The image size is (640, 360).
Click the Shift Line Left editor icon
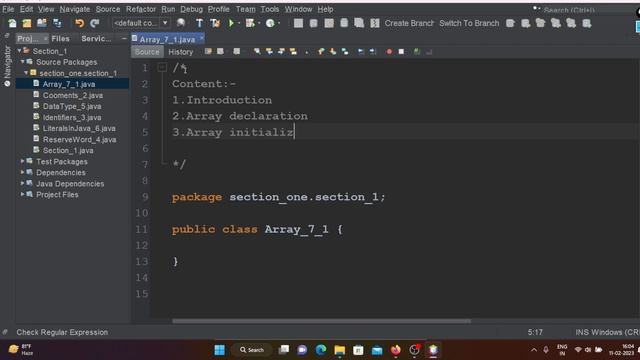(x=361, y=52)
